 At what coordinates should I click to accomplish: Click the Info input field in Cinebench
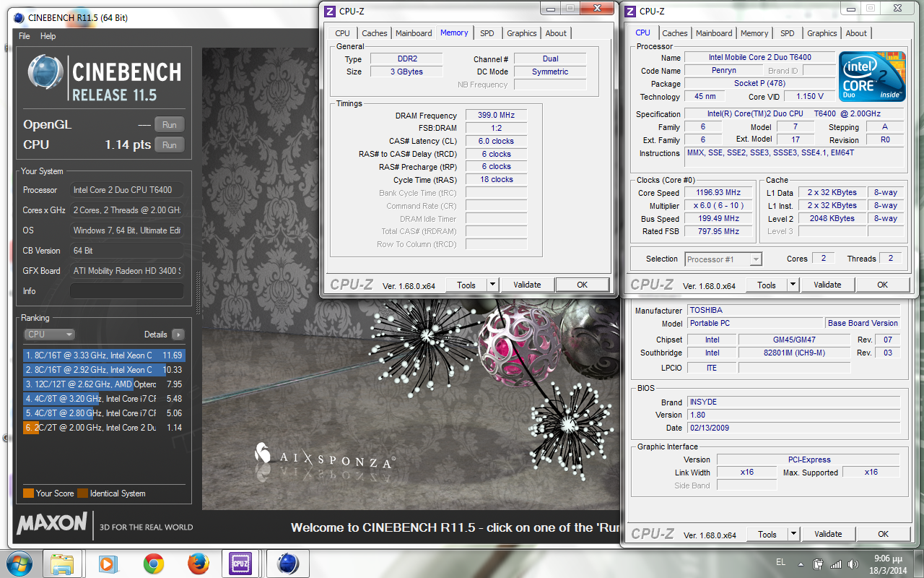[126, 291]
